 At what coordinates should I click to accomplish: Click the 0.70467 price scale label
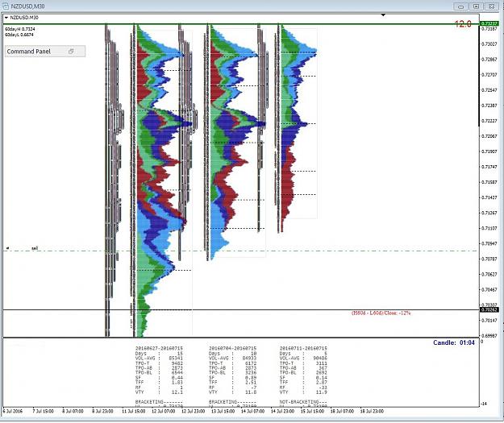pyautogui.click(x=489, y=290)
